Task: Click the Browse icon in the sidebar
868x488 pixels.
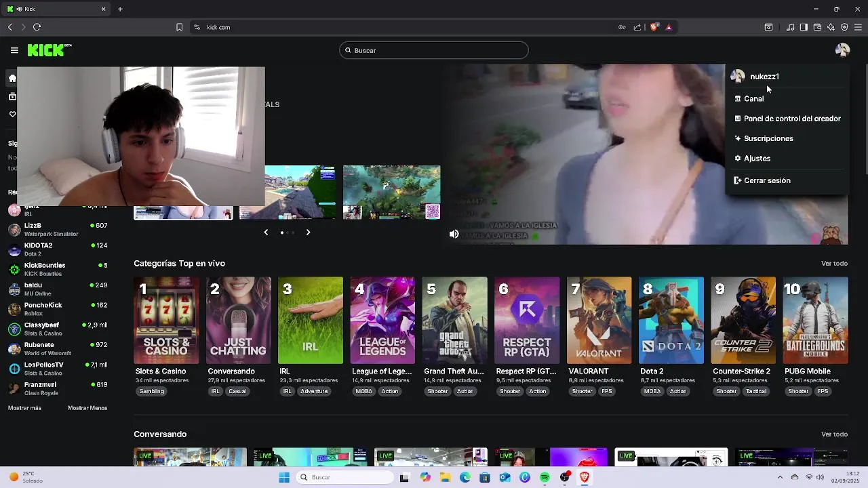Action: 12,96
